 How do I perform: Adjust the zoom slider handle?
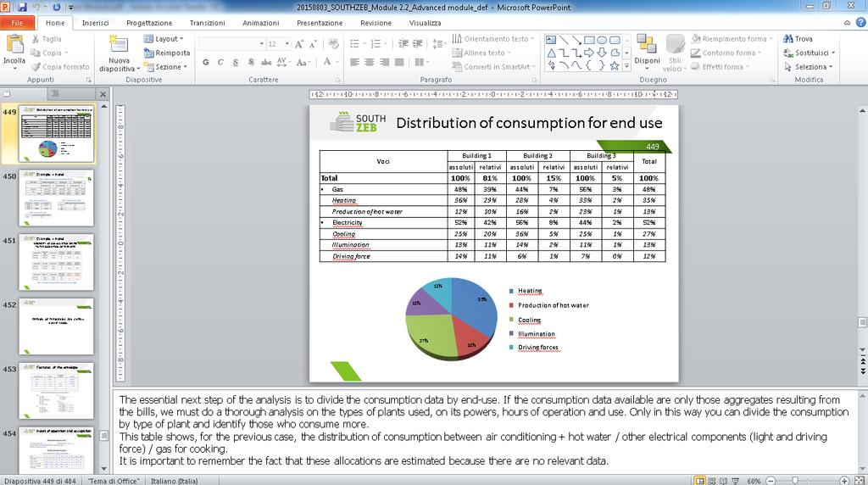pos(795,481)
